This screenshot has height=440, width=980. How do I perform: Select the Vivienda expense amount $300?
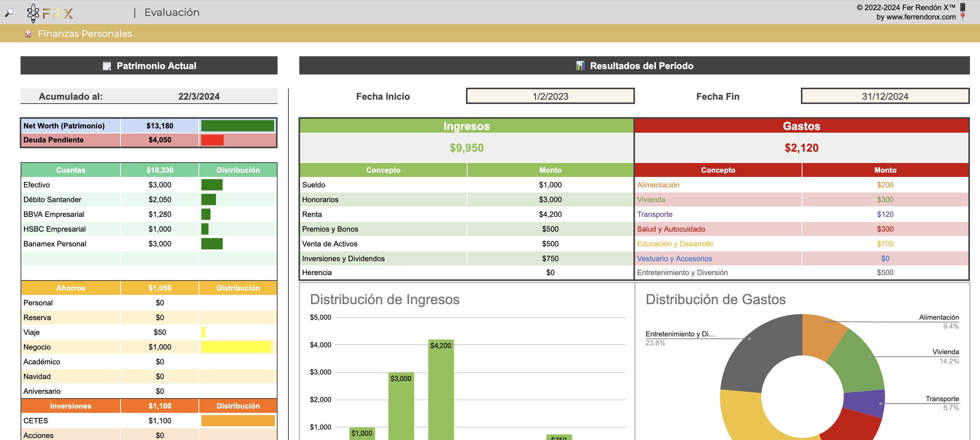[x=885, y=199]
